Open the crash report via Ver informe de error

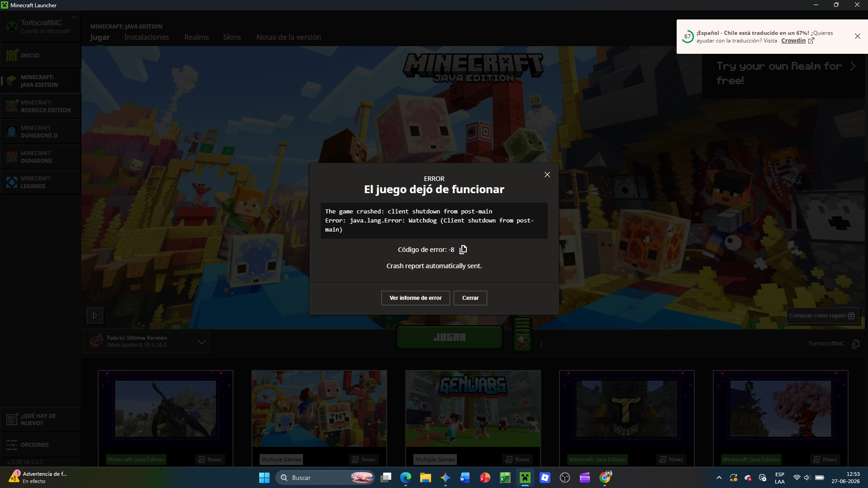point(415,298)
